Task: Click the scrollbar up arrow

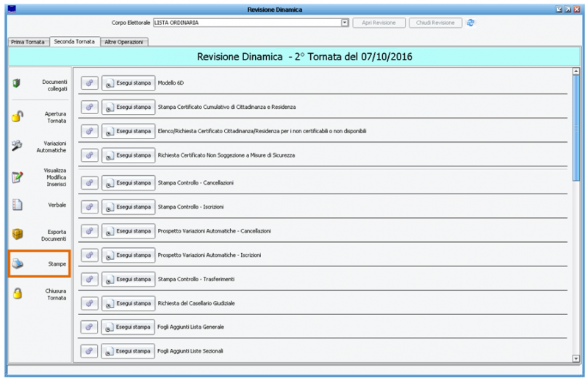Action: click(x=576, y=71)
